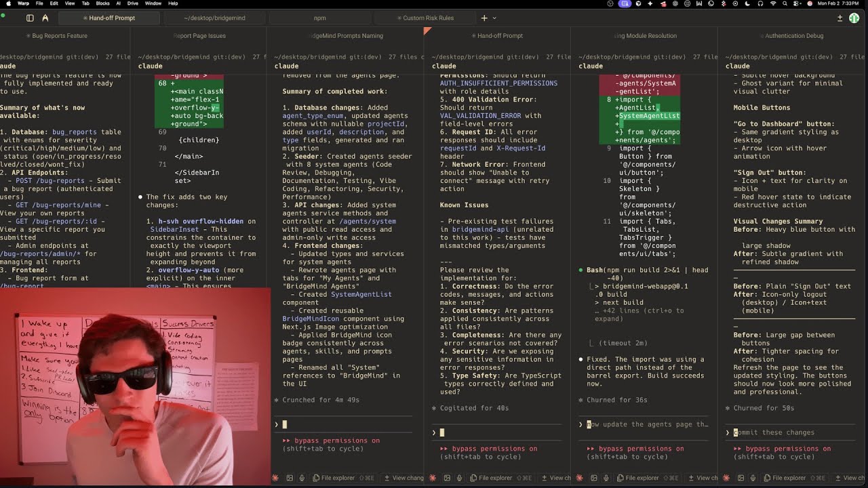The height and width of the screenshot is (488, 868).
Task: Click Claude icon in Module Resolution pane footer
Action: click(x=579, y=478)
